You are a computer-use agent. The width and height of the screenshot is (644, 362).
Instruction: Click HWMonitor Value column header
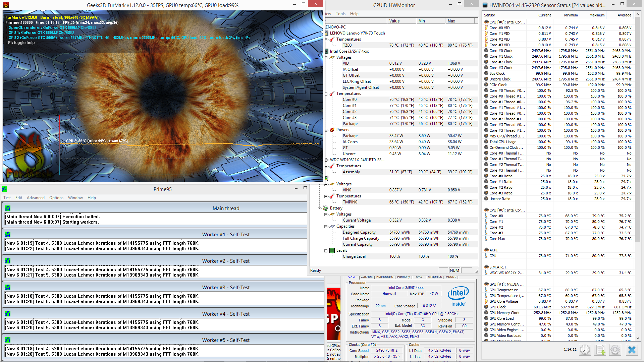point(401,21)
